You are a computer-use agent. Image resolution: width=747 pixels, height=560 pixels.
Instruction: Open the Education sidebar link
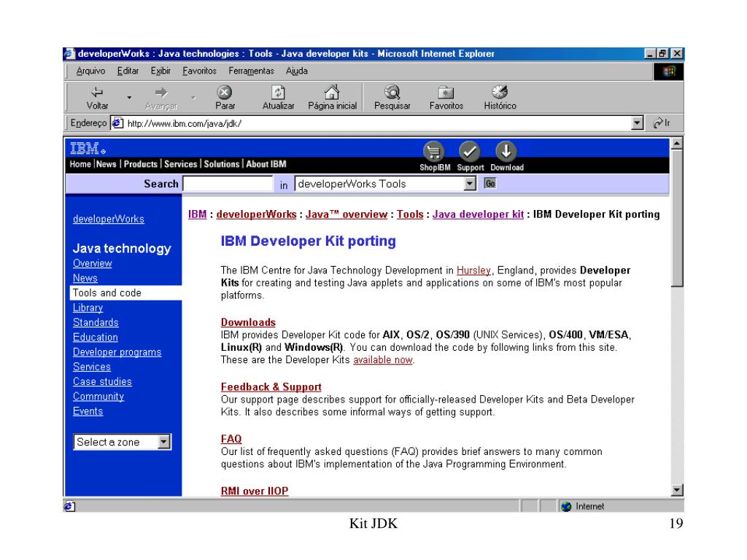click(96, 337)
